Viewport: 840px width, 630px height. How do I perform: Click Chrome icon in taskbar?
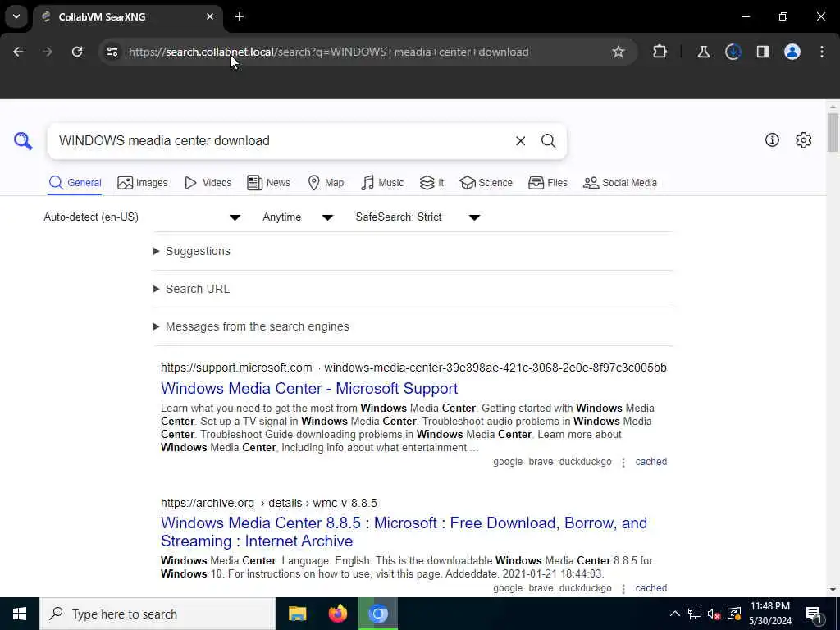(x=378, y=614)
